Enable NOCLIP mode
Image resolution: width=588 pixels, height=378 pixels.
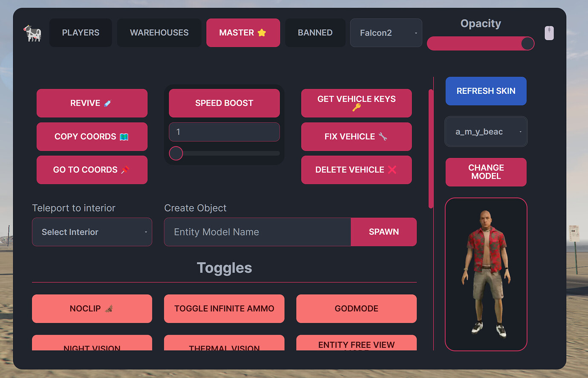click(x=92, y=308)
